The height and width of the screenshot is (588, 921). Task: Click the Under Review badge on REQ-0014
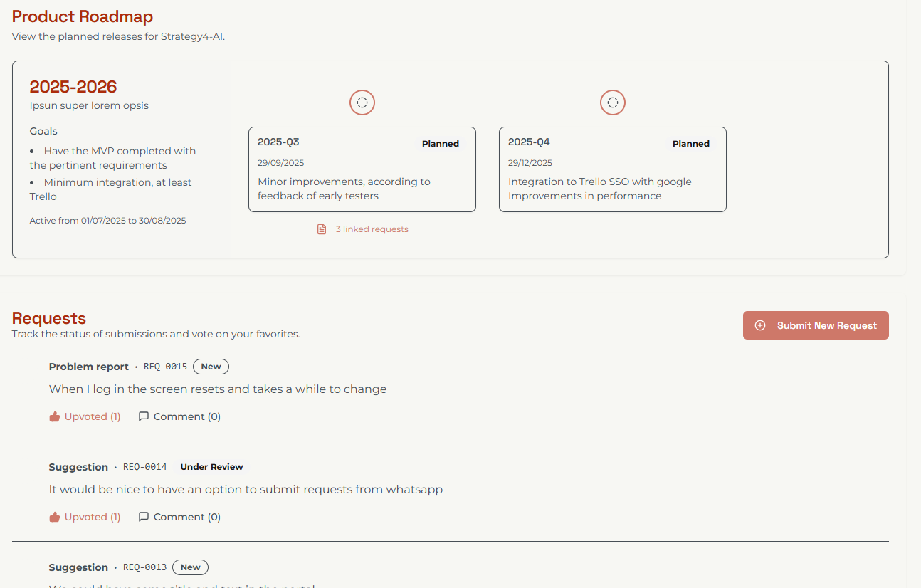[211, 467]
